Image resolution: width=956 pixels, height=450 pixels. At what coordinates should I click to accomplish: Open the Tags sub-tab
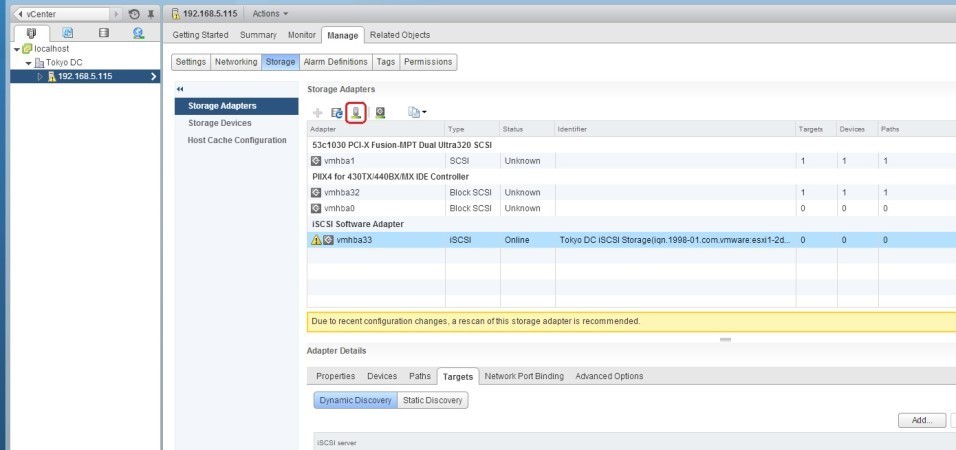(x=385, y=62)
